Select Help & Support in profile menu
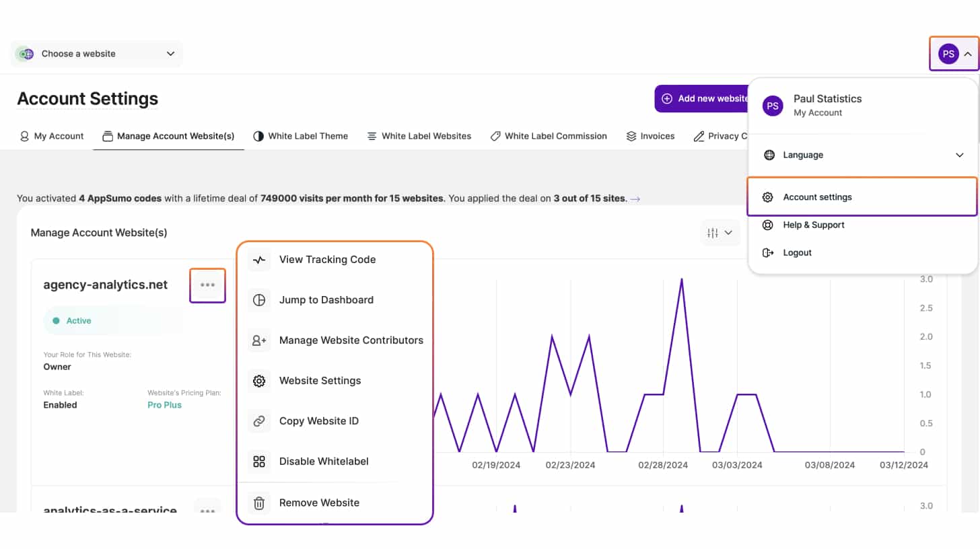The width and height of the screenshot is (980, 549). [813, 225]
